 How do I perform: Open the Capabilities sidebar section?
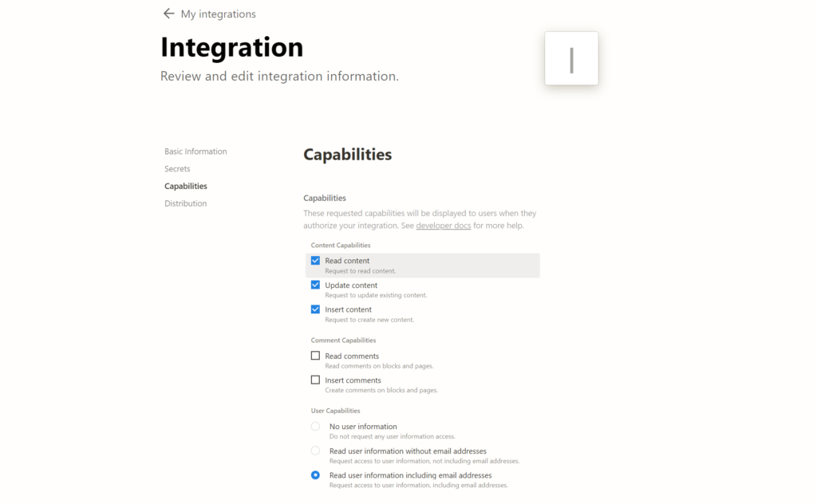[x=185, y=186]
